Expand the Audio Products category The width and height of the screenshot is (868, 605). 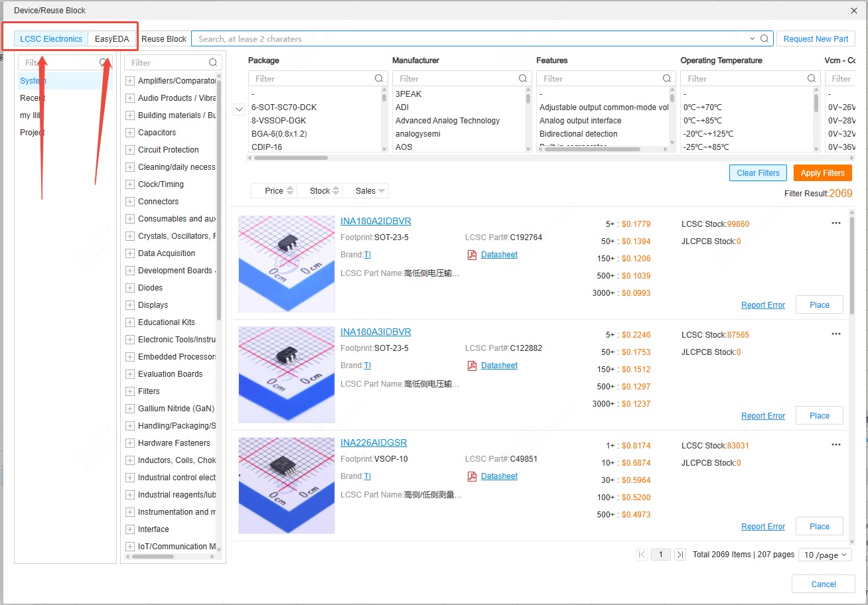click(130, 98)
